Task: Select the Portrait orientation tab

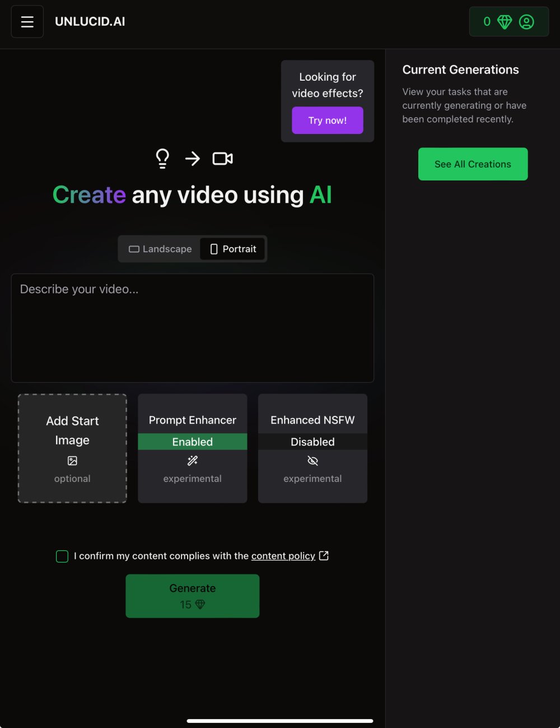Action: coord(233,249)
